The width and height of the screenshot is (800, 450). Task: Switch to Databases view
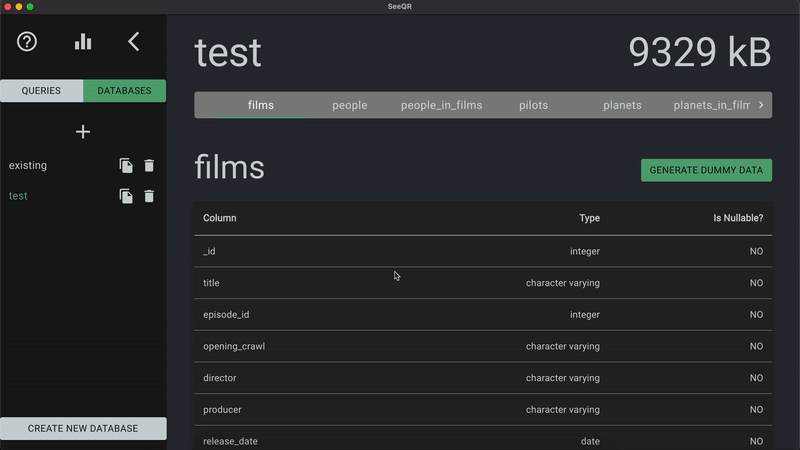[x=124, y=91]
